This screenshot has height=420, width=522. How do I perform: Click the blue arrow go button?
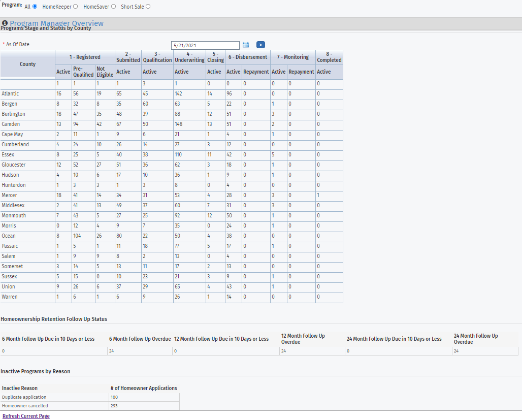pos(260,45)
